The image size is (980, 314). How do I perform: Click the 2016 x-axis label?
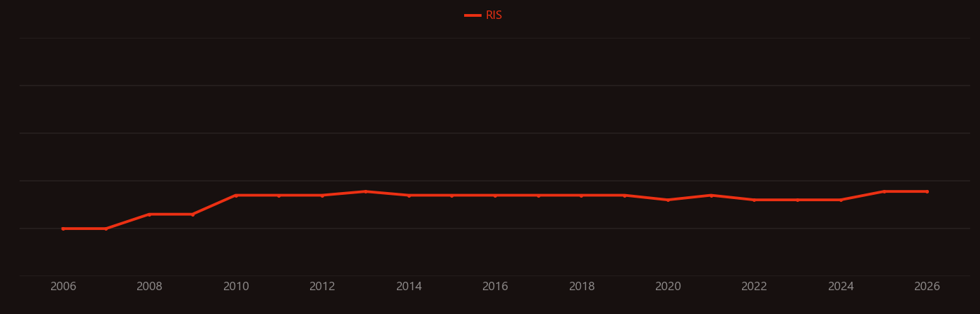(x=495, y=287)
